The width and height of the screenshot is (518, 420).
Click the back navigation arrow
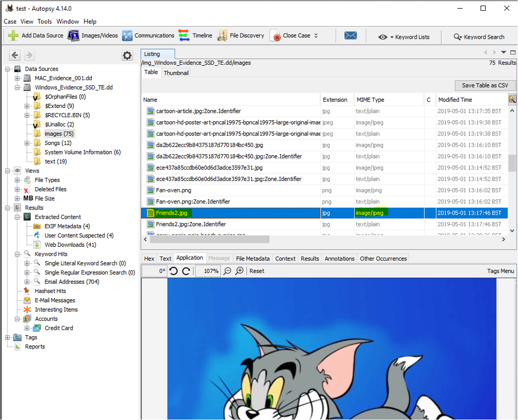(x=15, y=55)
